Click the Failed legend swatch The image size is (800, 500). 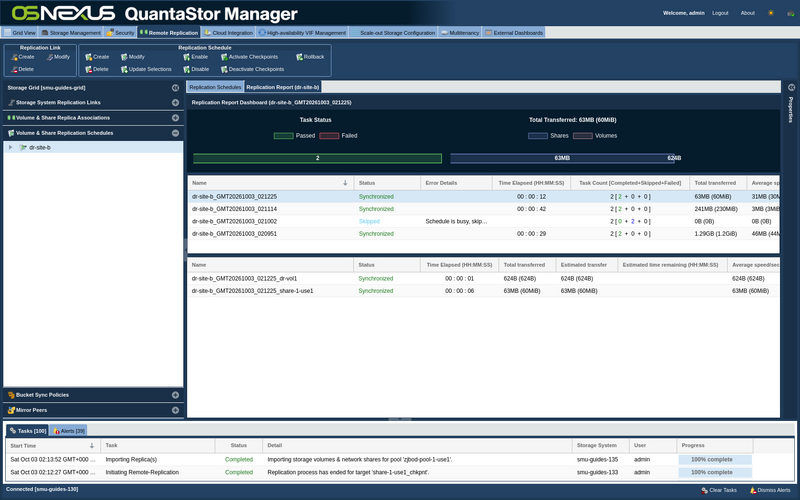click(x=329, y=136)
